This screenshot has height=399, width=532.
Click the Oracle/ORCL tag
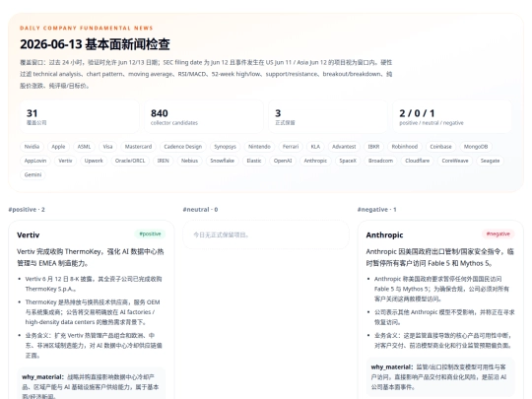pyautogui.click(x=130, y=161)
